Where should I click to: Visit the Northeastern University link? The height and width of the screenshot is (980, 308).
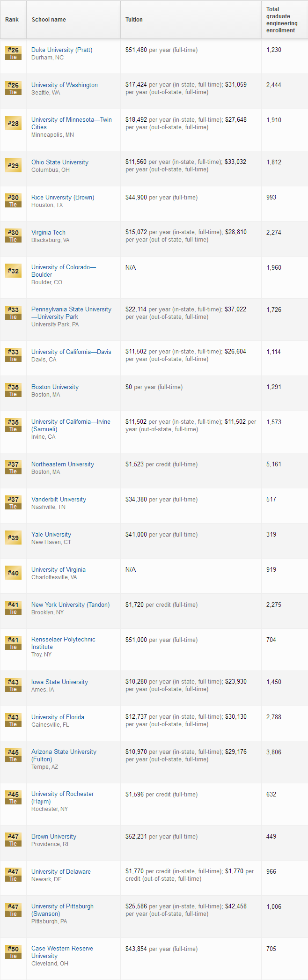63,464
